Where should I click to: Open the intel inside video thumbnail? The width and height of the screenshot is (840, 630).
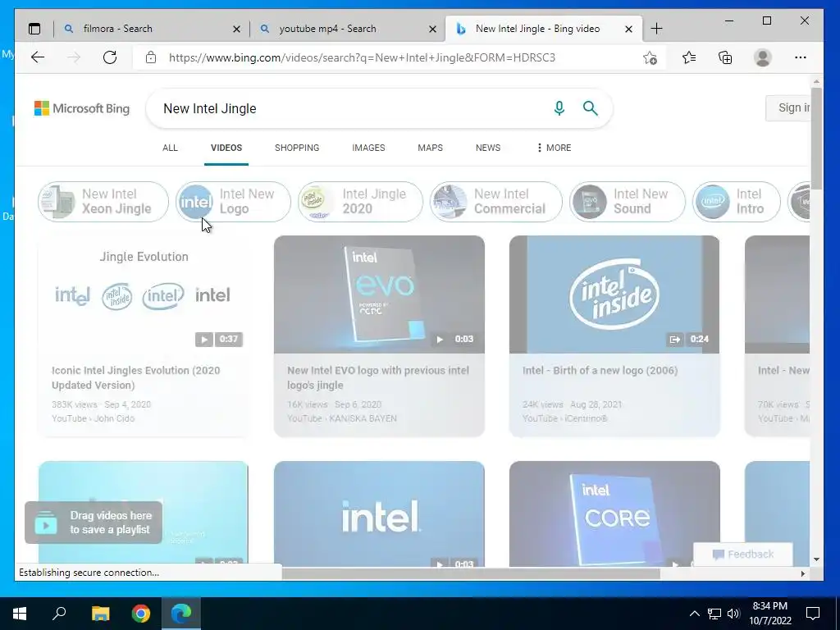pos(614,294)
